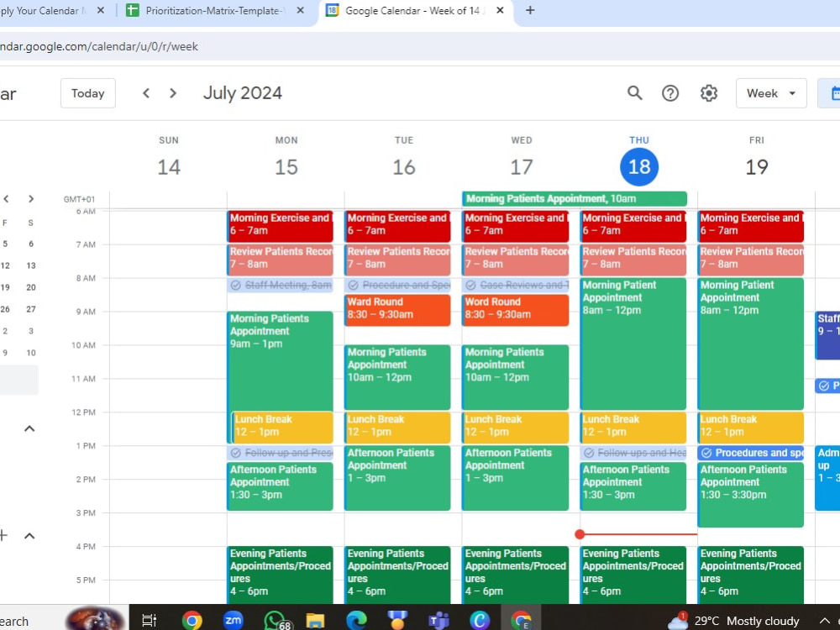Collapse the lower sidebar calendars section chevron

29,536
